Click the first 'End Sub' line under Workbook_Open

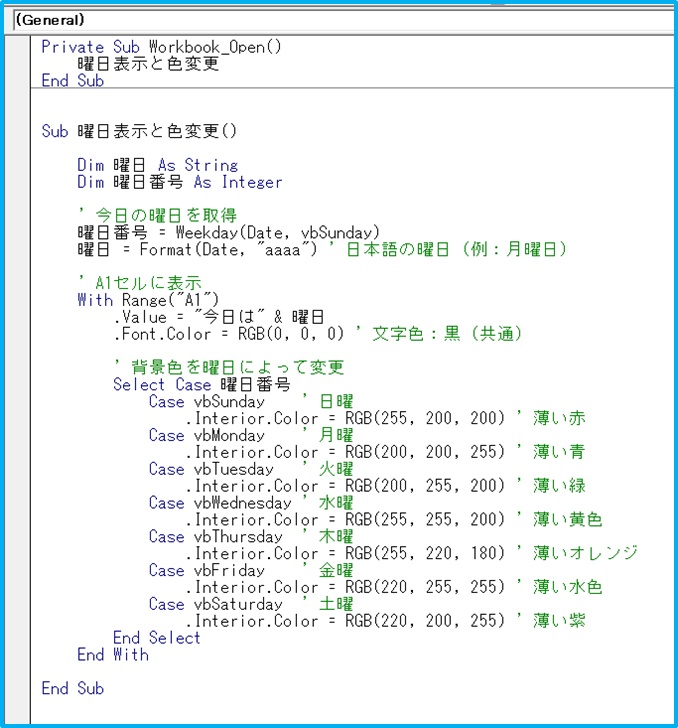(x=72, y=80)
